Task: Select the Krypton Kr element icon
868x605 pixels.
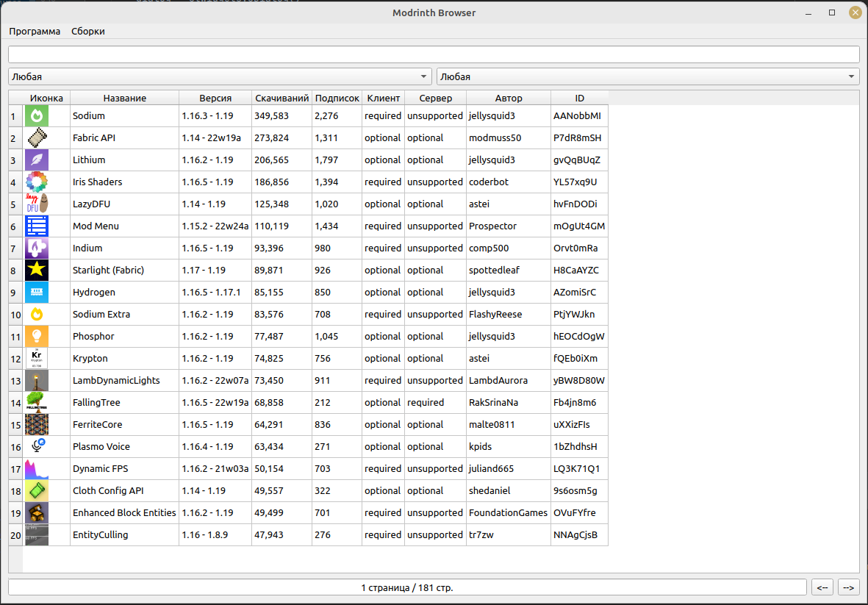Action: point(37,359)
